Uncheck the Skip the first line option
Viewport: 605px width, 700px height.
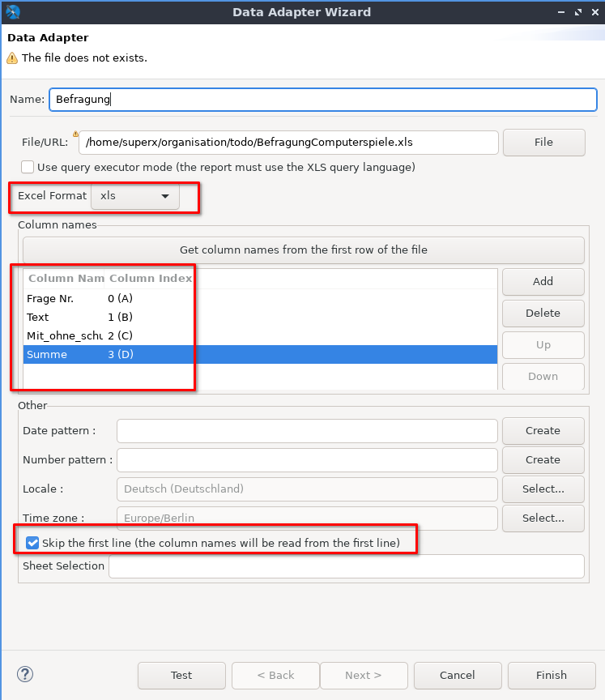click(32, 543)
